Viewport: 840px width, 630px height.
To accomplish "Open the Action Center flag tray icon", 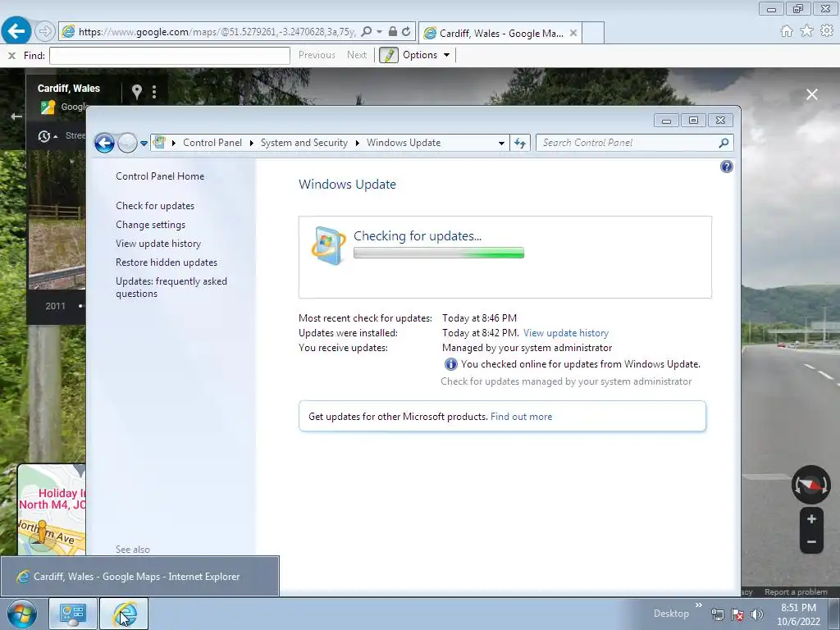I will pos(737,614).
